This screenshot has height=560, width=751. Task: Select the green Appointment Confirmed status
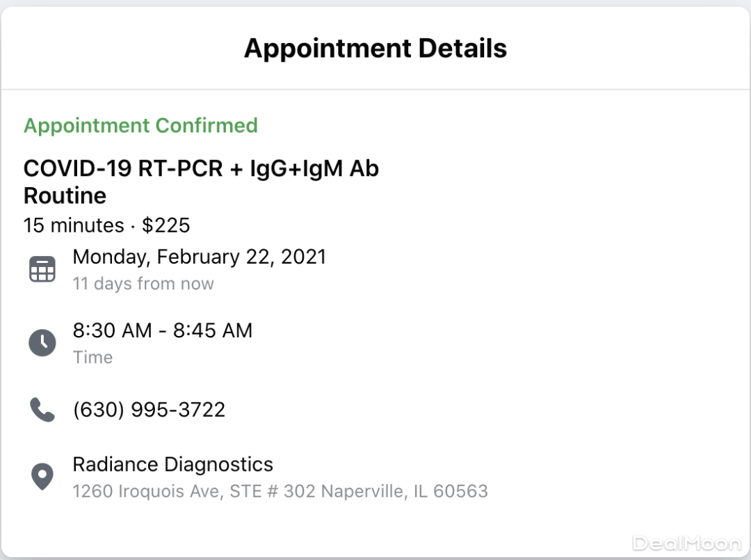[x=140, y=126]
